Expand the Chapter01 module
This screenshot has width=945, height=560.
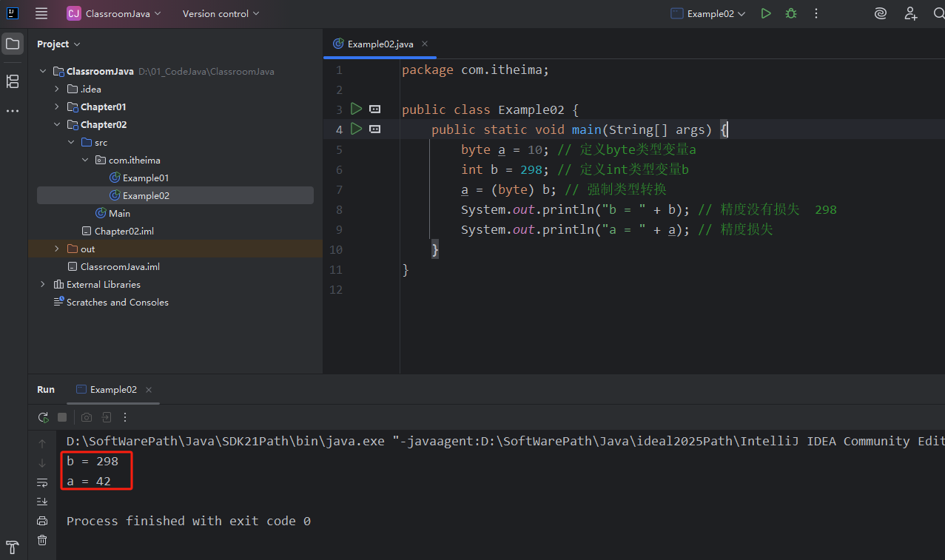pos(57,107)
